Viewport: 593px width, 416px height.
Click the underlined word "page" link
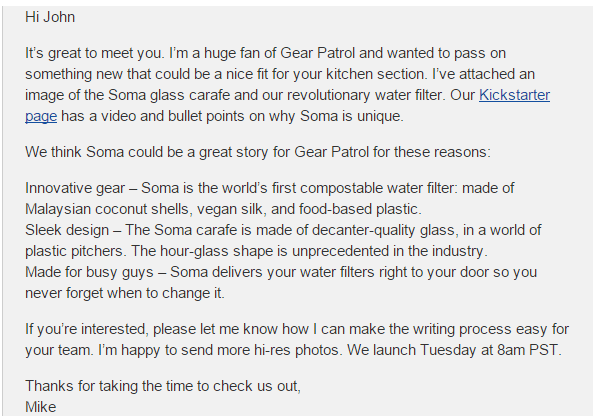pyautogui.click(x=41, y=116)
